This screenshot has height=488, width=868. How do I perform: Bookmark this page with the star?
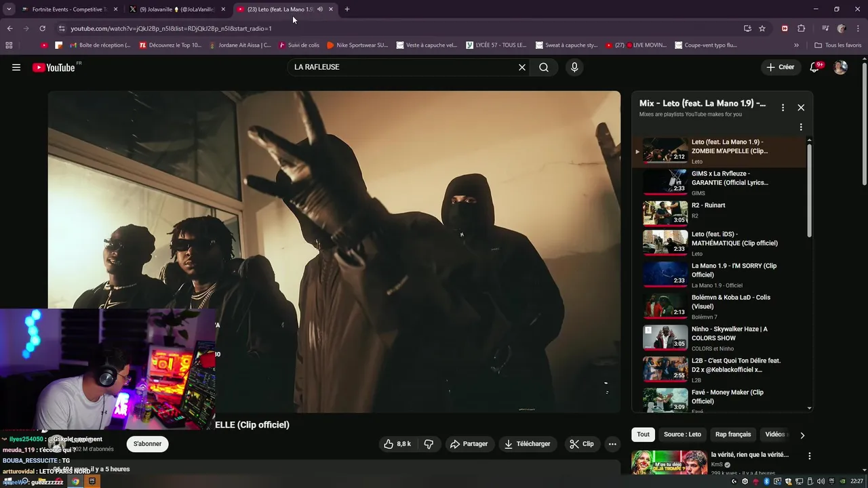[x=762, y=28]
